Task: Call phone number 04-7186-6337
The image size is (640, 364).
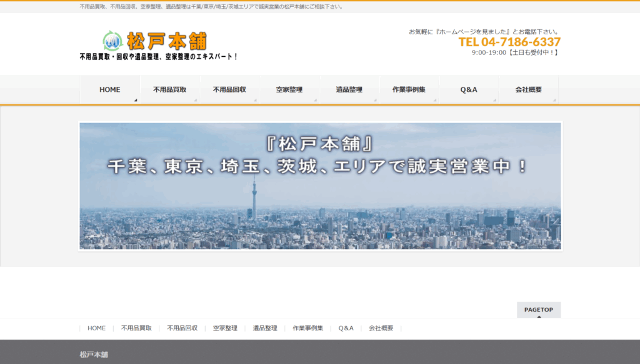Action: 509,42
